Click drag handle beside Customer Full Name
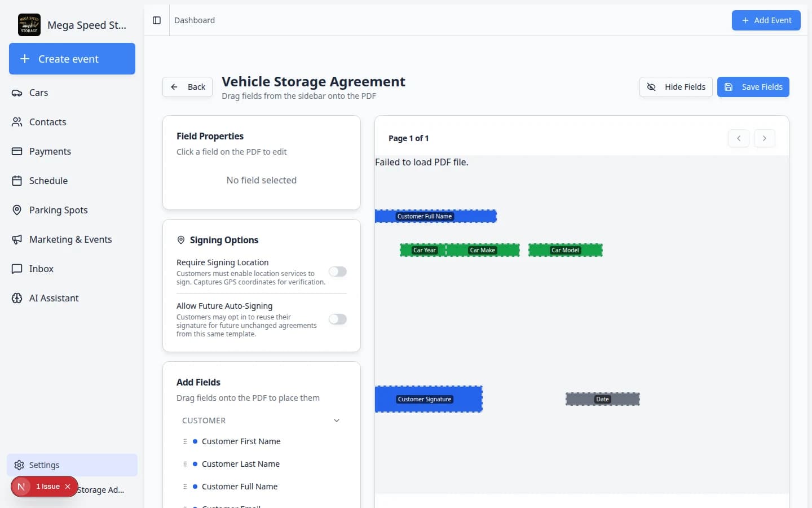 [185, 487]
